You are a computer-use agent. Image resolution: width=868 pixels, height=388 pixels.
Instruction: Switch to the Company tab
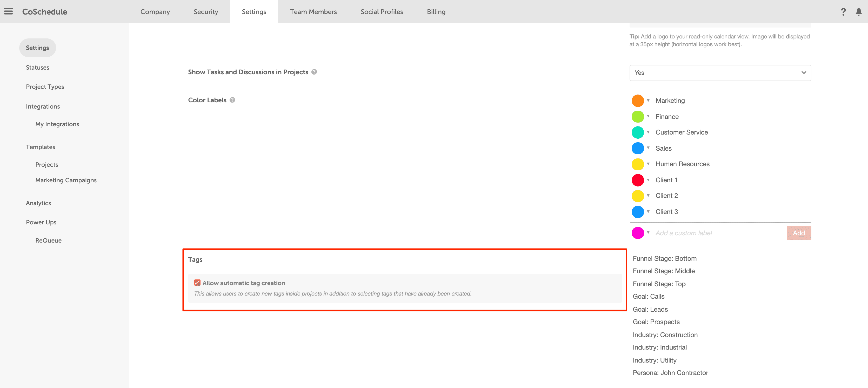pyautogui.click(x=155, y=12)
